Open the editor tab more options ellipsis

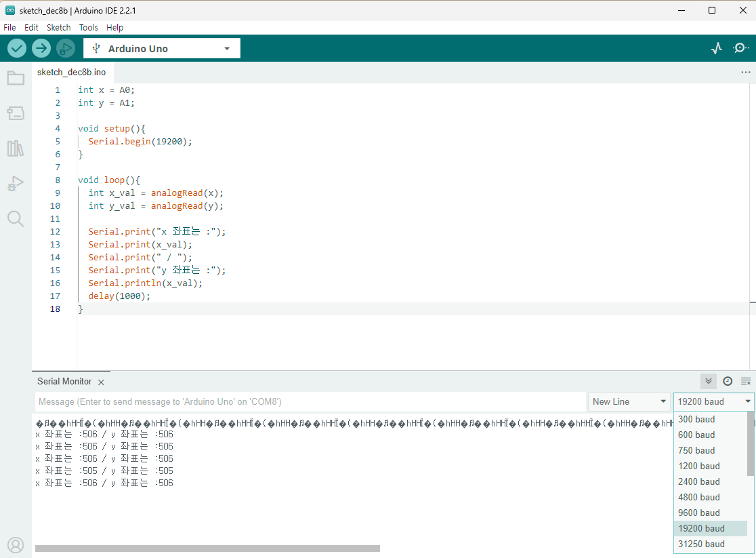(745, 73)
